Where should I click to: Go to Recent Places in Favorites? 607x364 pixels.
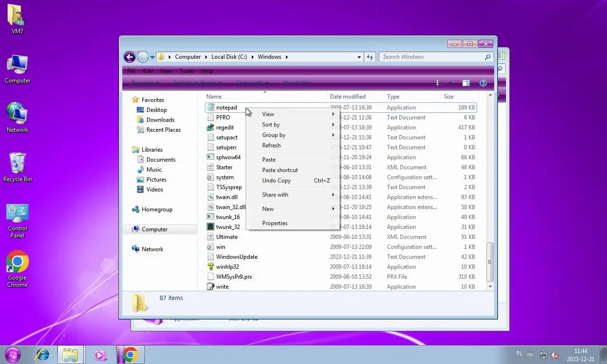click(x=159, y=130)
